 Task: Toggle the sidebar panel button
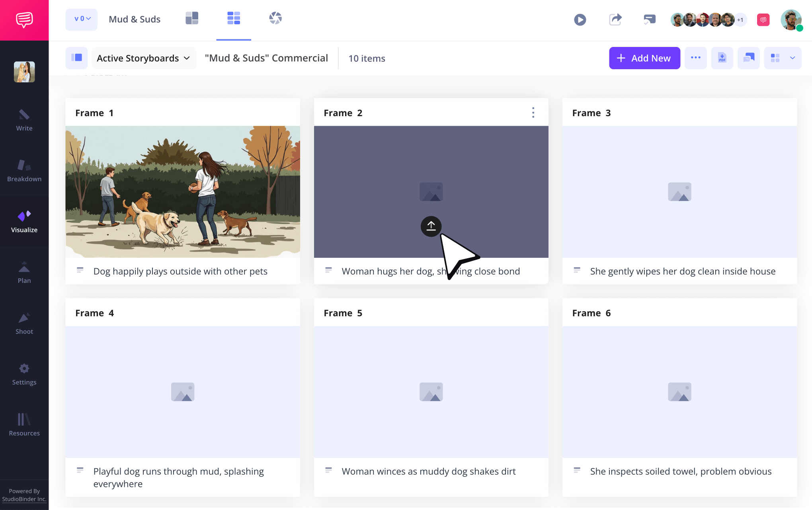[76, 58]
